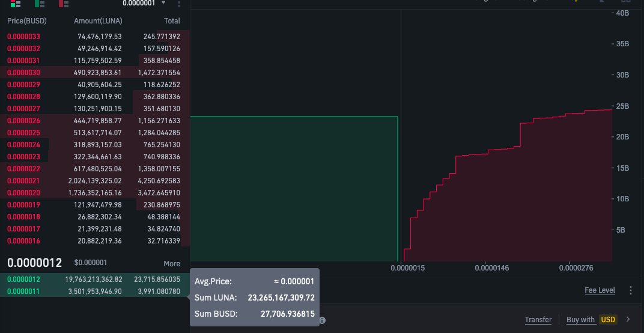Click the Transfer link
Viewport: 644px width, 333px height.
pyautogui.click(x=538, y=319)
